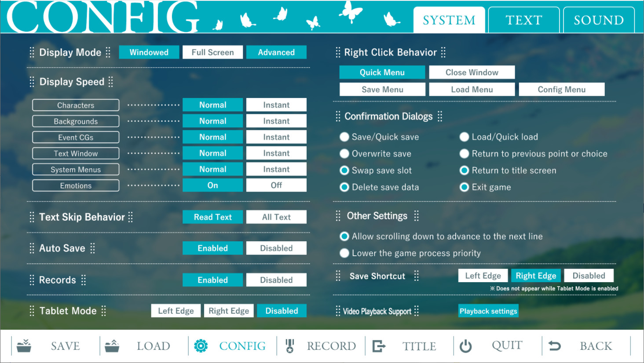Turn Emotions Off

click(276, 185)
